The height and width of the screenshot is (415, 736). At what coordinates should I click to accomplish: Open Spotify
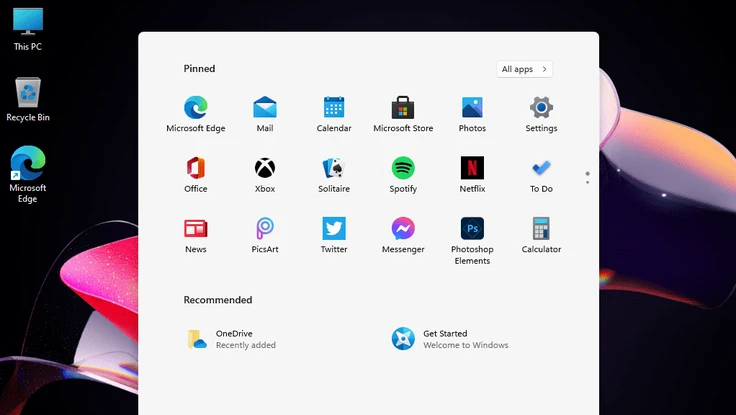click(x=403, y=175)
